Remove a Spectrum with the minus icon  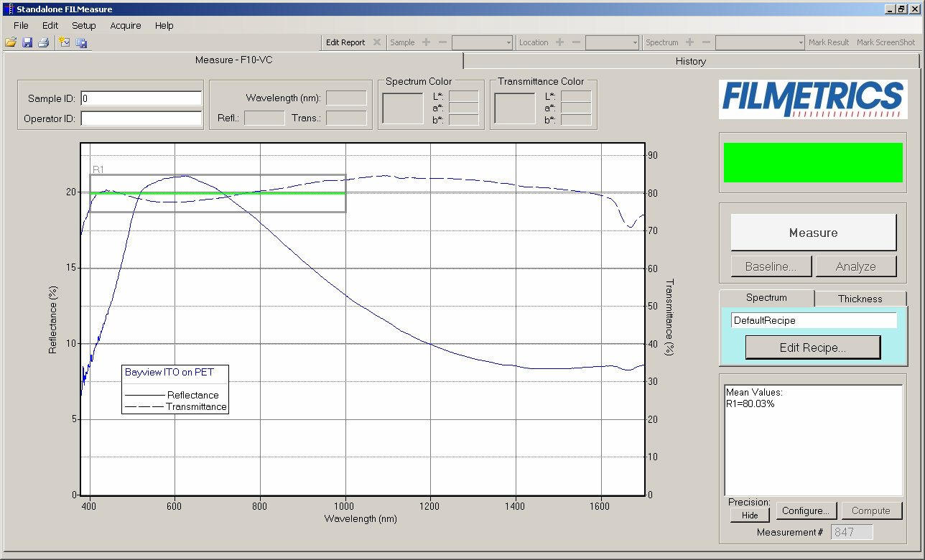click(x=706, y=42)
